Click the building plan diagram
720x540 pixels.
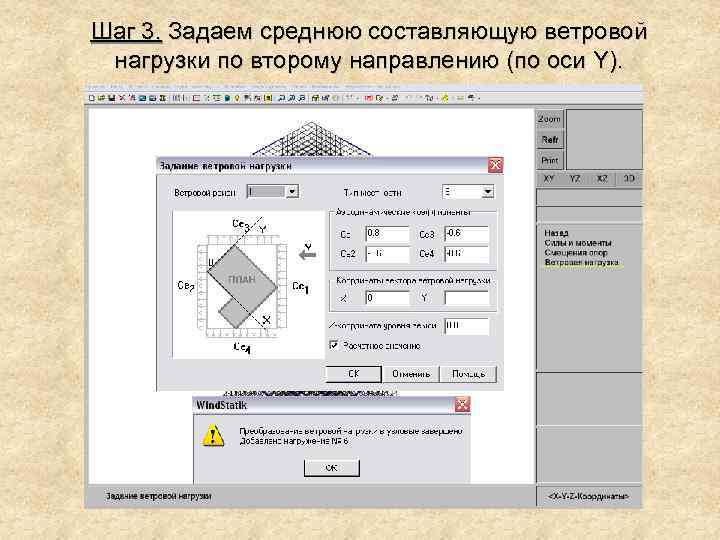point(248,284)
